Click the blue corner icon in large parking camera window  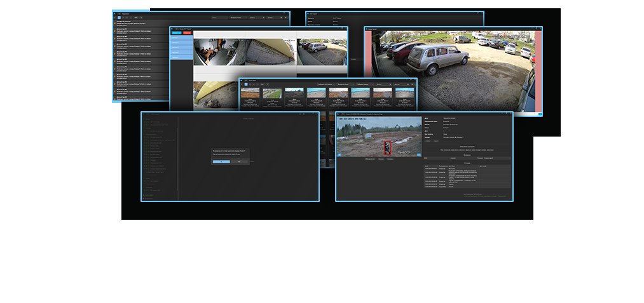(x=540, y=114)
